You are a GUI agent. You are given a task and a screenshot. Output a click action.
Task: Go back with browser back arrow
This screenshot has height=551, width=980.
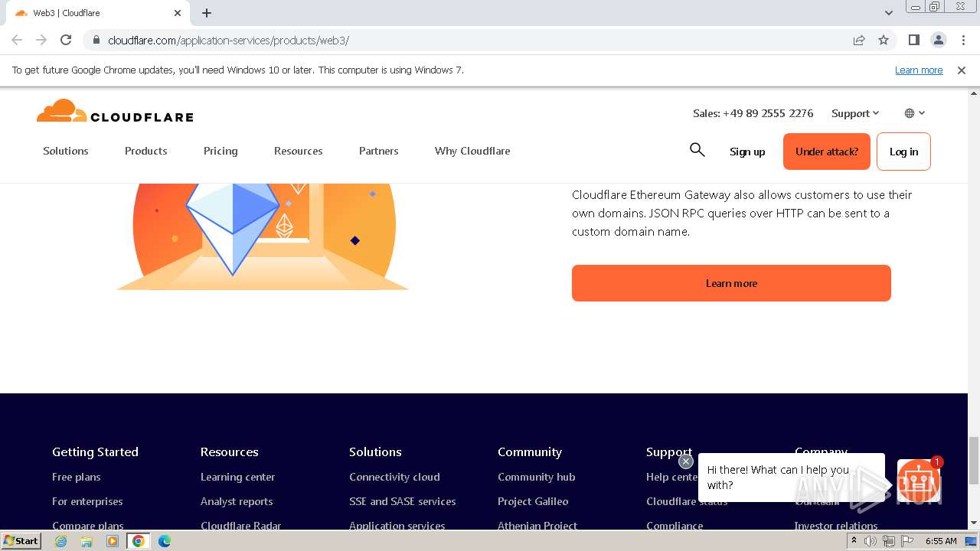click(x=17, y=40)
